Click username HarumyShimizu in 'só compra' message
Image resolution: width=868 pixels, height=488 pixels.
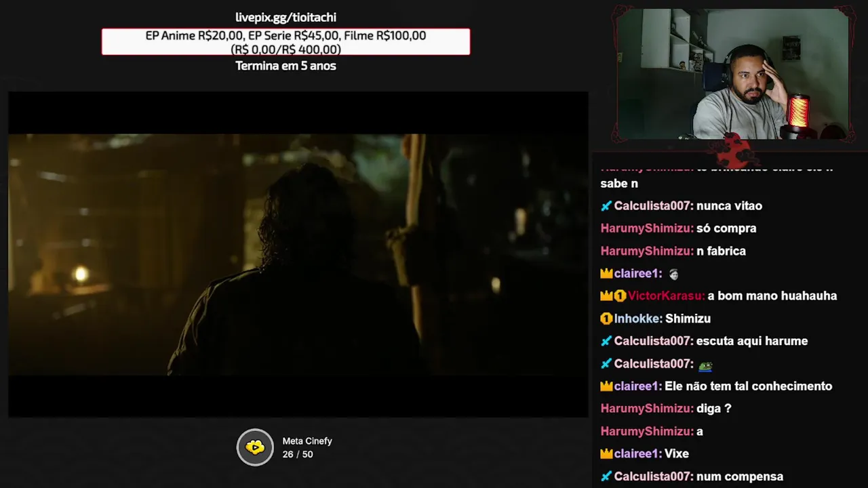[647, 228]
